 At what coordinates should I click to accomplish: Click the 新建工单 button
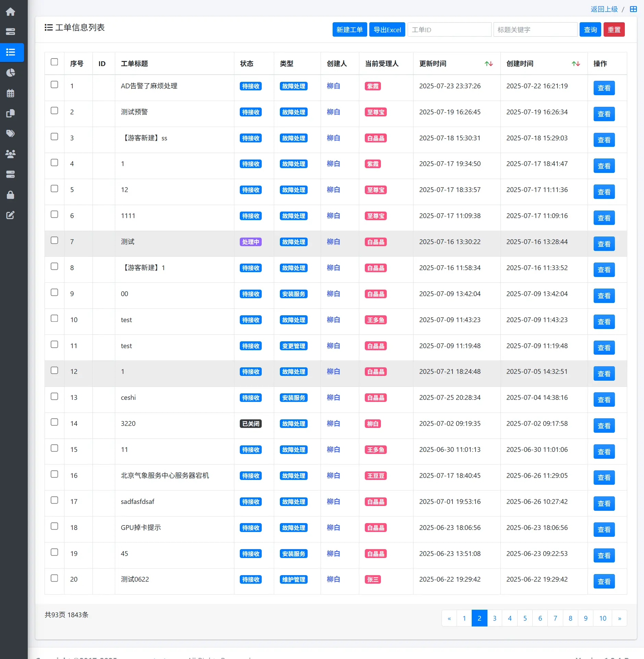tap(350, 30)
